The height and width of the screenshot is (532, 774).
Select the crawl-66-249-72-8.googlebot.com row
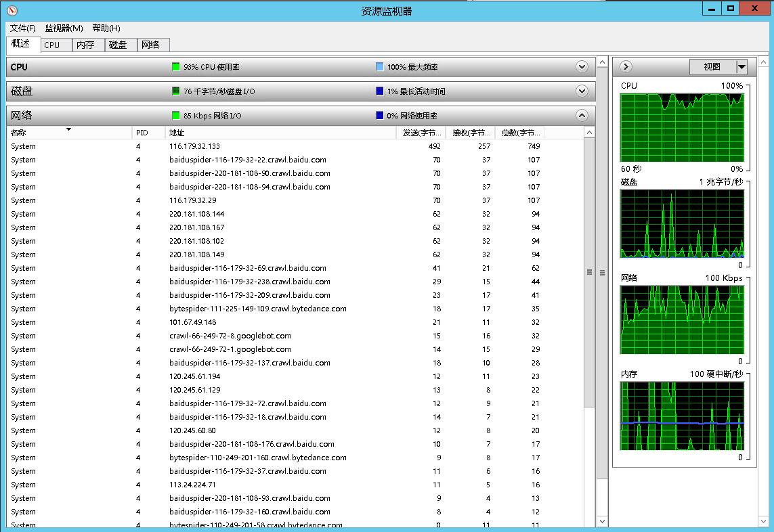(230, 336)
